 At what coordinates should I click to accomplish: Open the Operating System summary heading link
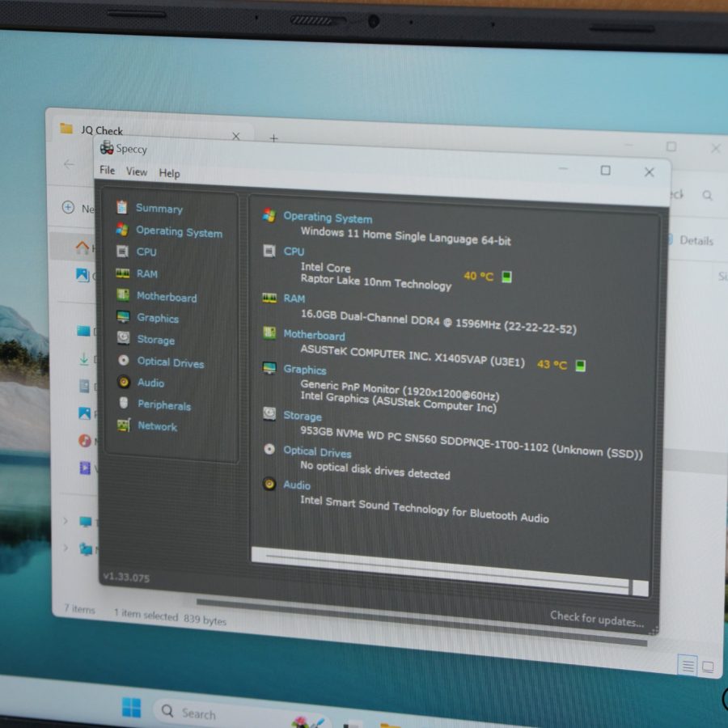tap(328, 218)
